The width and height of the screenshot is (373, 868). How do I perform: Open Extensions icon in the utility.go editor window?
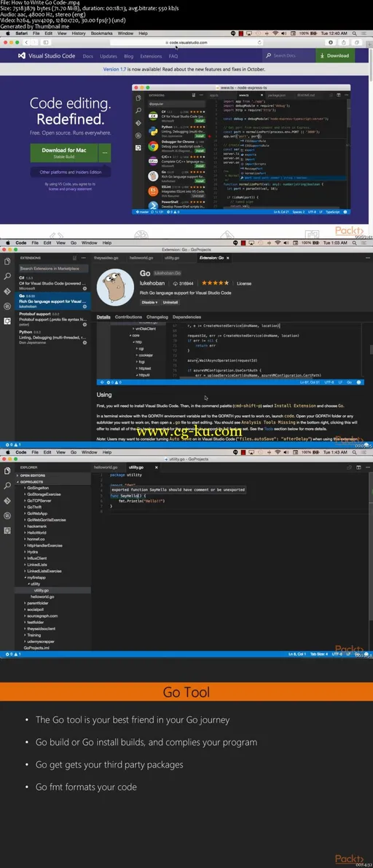point(7,530)
